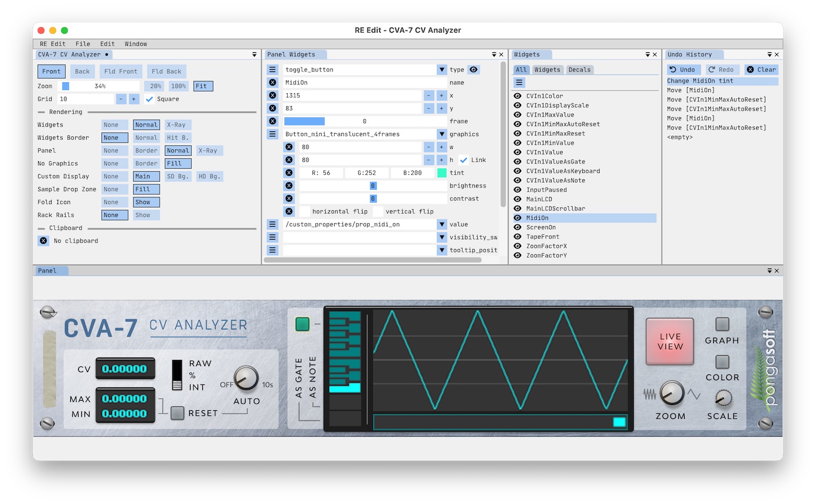Open the RE Edit menu
The image size is (816, 504).
pyautogui.click(x=53, y=44)
